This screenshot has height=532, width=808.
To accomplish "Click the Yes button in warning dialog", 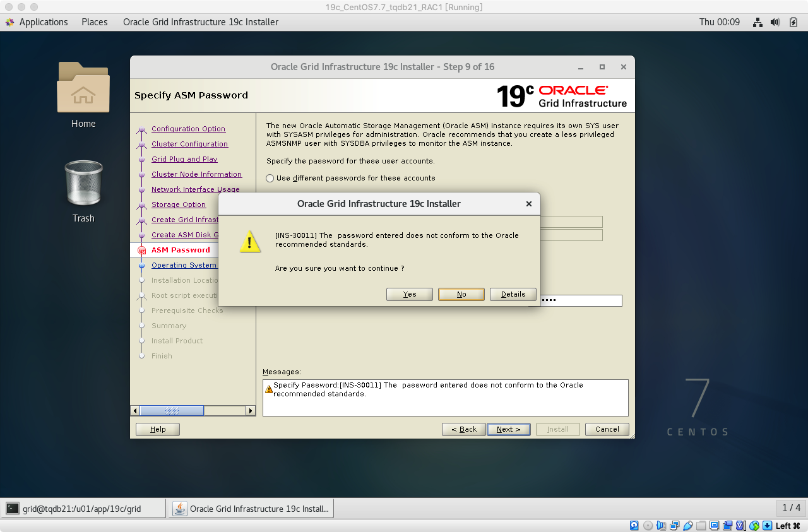I will (410, 294).
